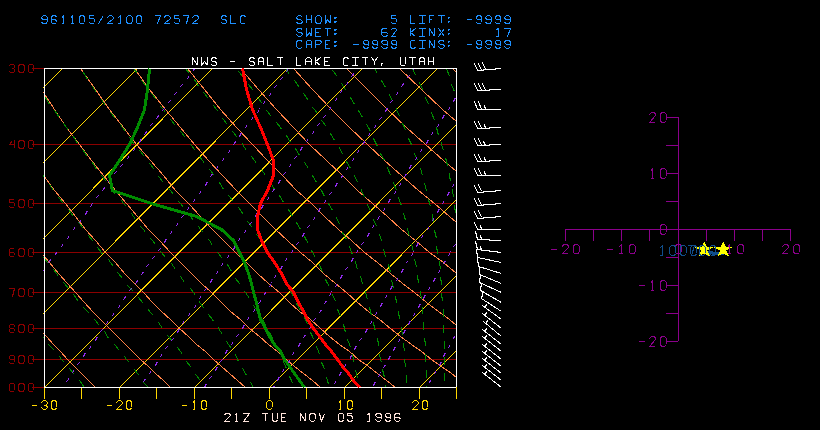
Task: Click the 600 pressure level label
Action: 21,252
